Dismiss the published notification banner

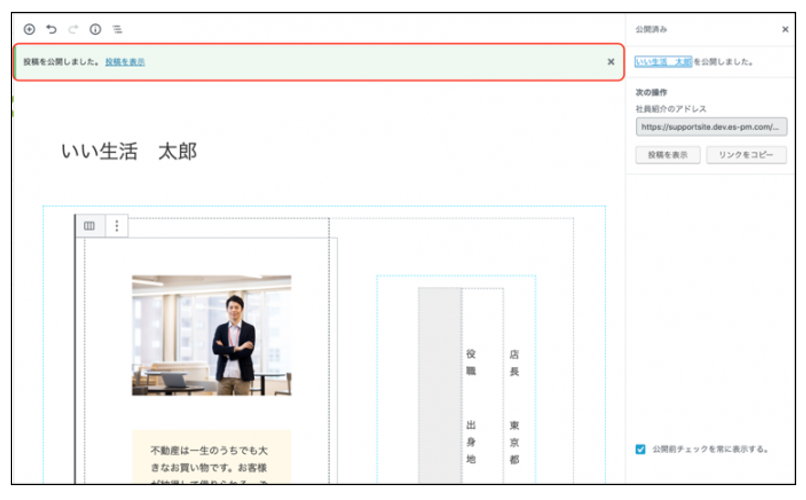[611, 62]
